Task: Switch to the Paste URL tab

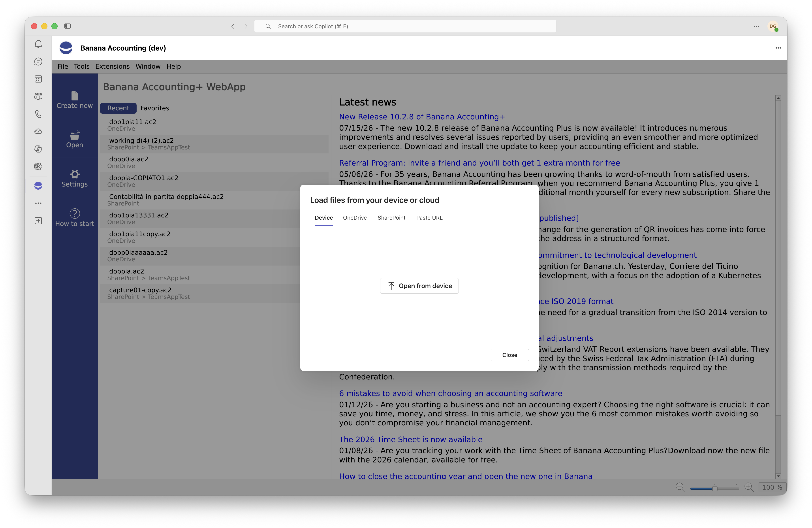Action: [x=429, y=218]
